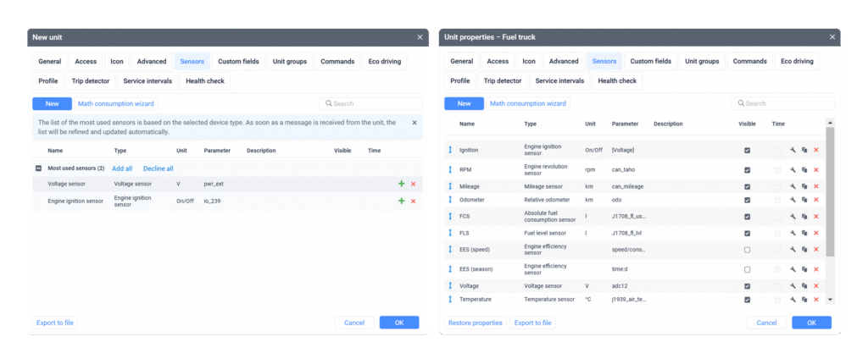Screen dimensions: 868x364
Task: Dismiss the most used sensors info banner
Action: click(x=415, y=123)
